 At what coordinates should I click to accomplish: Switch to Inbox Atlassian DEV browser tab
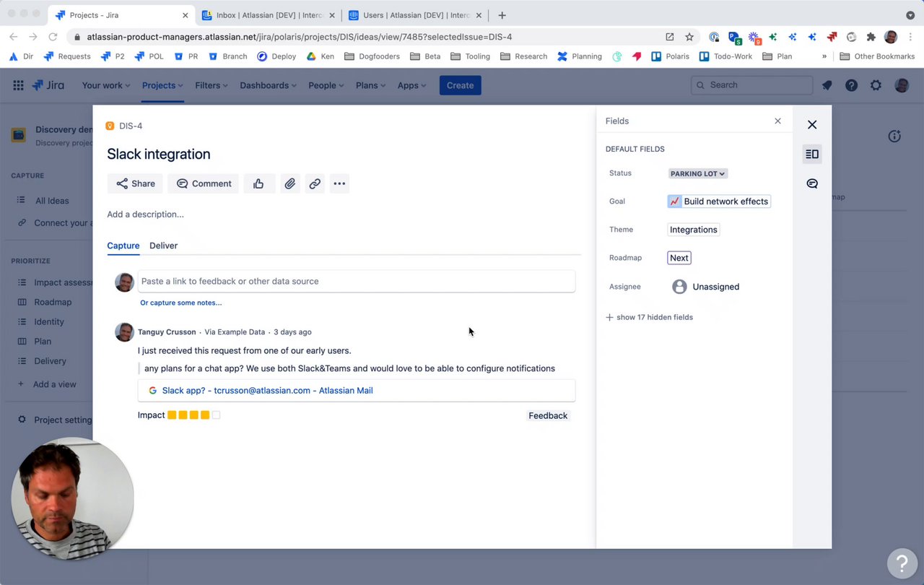click(267, 15)
